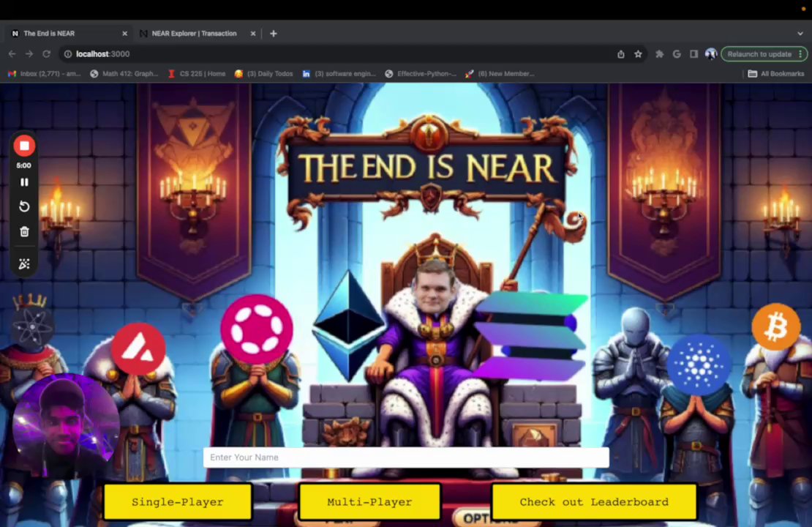
Task: Open Daily Todos bookmark
Action: (263, 74)
